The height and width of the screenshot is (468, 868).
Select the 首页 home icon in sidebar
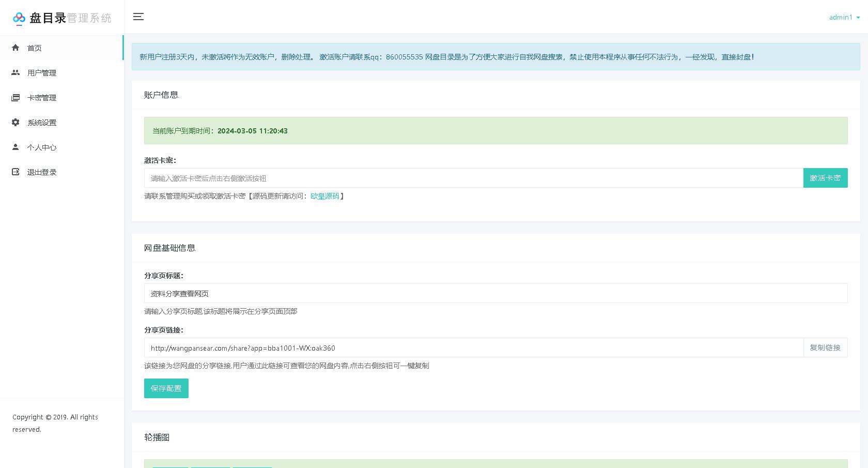click(x=16, y=48)
